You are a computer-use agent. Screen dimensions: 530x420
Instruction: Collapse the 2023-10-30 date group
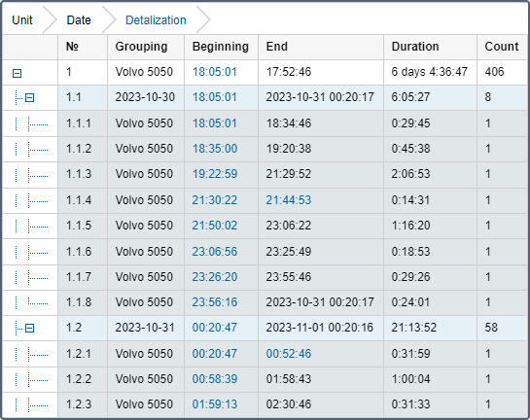(x=30, y=98)
